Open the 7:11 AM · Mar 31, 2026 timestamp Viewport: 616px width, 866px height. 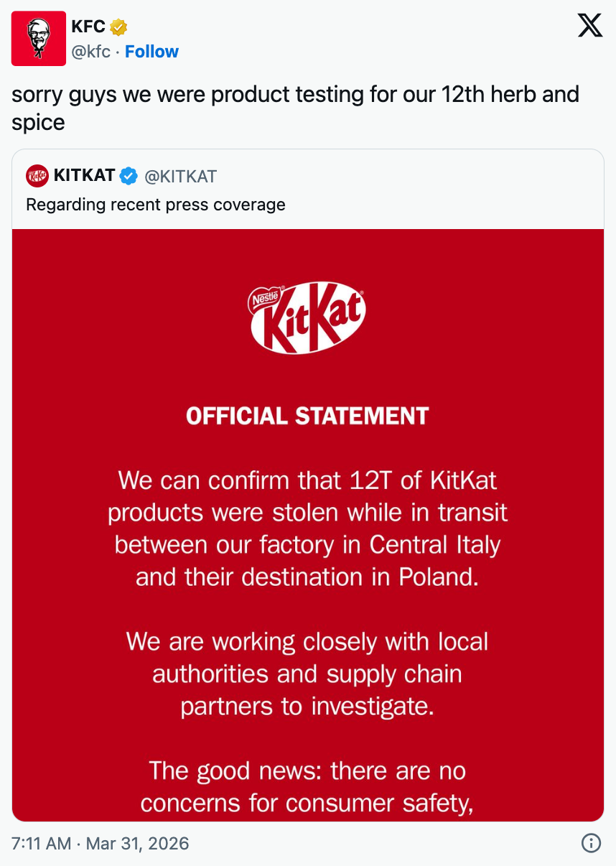101,843
